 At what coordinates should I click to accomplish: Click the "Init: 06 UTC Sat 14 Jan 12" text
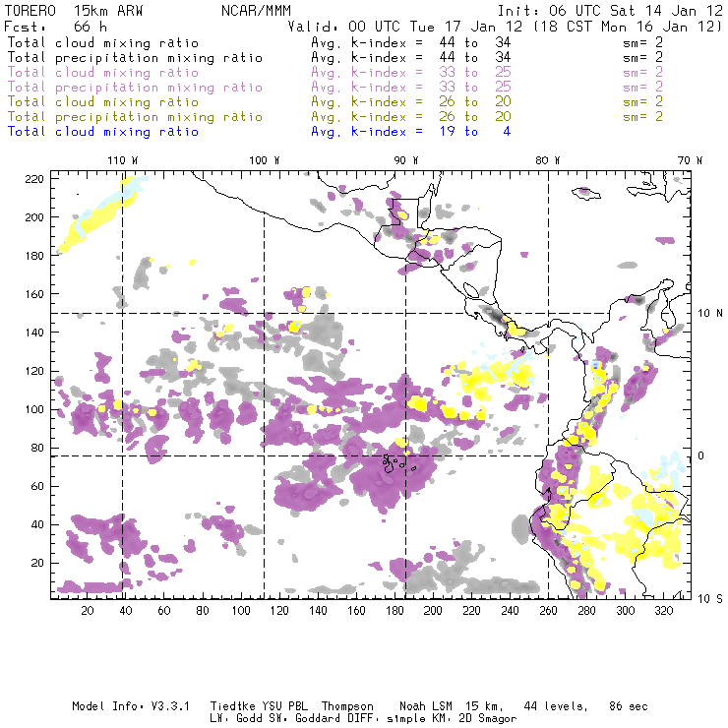610,11
